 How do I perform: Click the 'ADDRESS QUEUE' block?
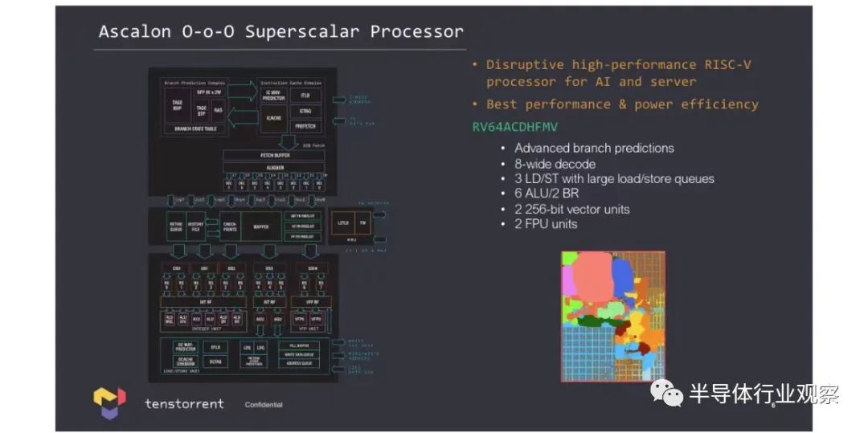click(300, 363)
